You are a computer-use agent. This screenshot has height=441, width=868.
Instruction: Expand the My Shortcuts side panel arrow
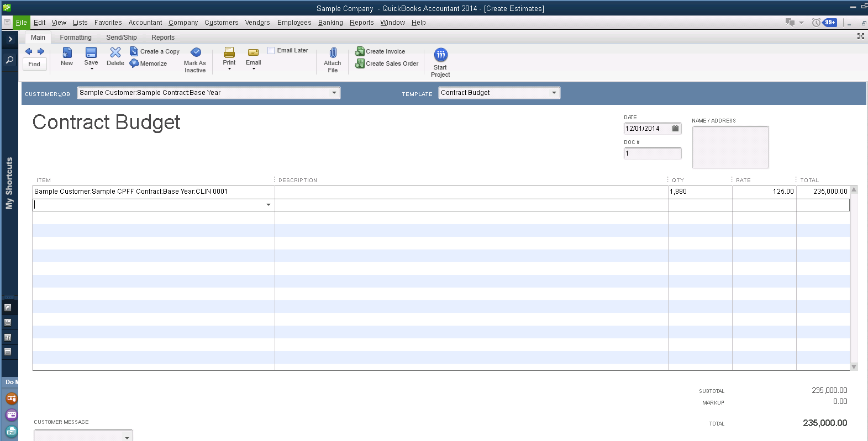[10, 39]
